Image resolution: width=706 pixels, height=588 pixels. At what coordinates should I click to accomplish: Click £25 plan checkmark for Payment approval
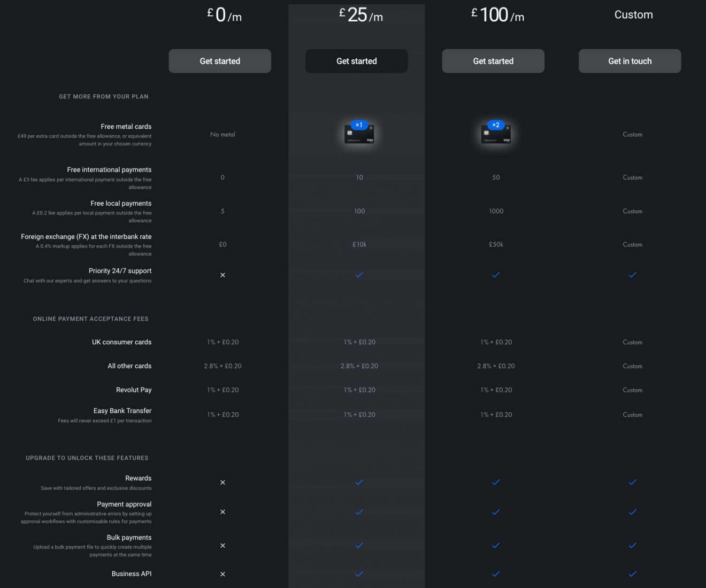359,512
